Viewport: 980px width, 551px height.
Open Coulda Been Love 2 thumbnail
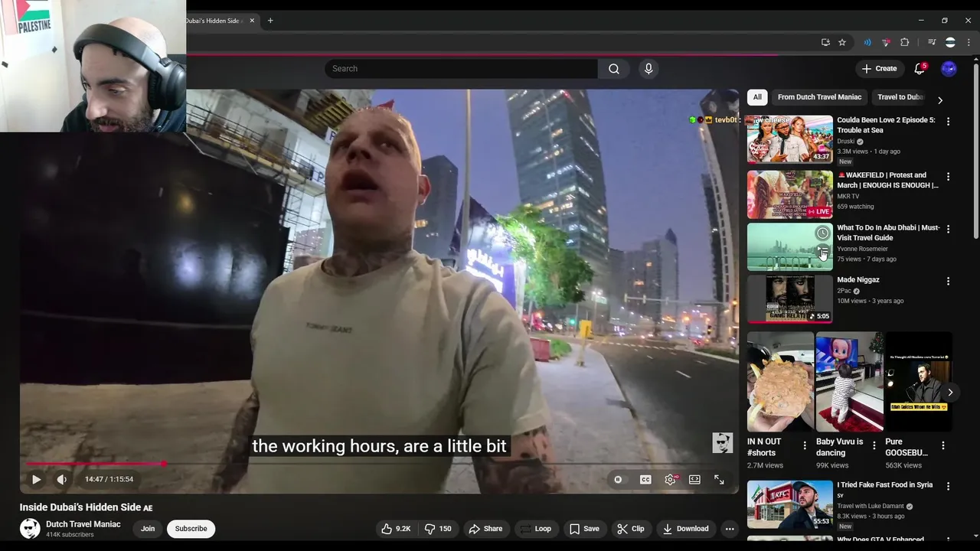(x=789, y=139)
